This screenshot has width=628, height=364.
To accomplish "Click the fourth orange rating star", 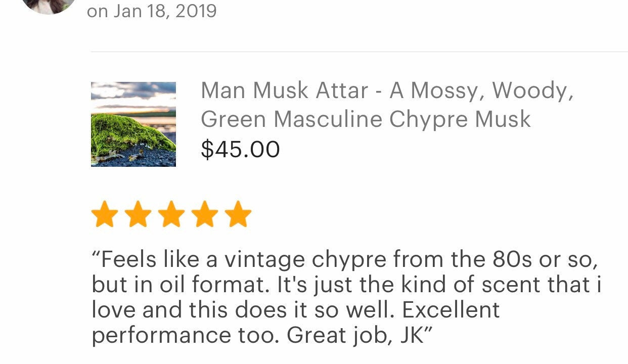I will tap(205, 214).
